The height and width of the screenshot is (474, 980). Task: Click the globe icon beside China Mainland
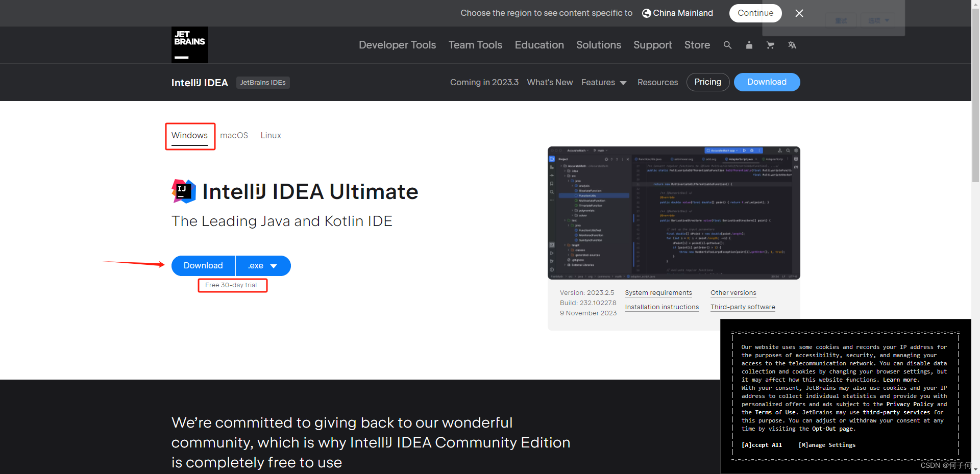[647, 13]
